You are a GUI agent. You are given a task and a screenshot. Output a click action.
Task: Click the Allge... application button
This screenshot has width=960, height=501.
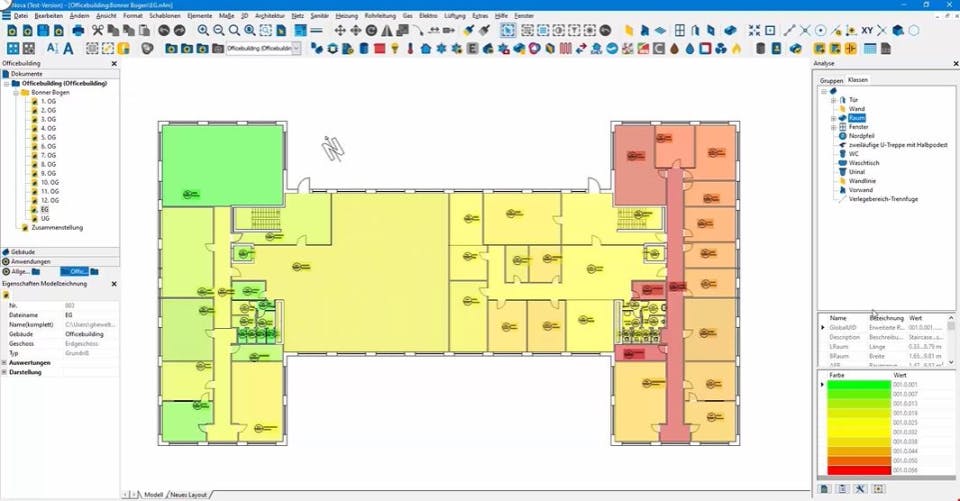click(x=21, y=271)
